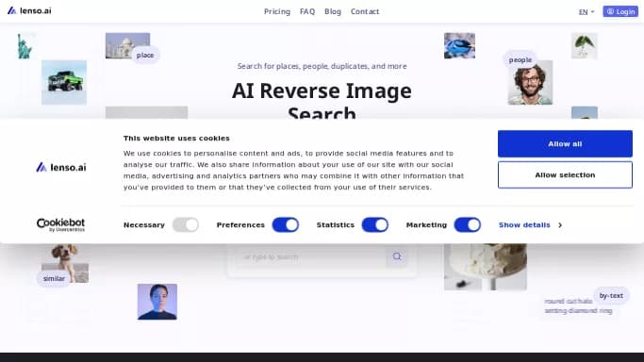Open the FAQ page
Viewport: 644px width, 362px height.
click(x=307, y=11)
